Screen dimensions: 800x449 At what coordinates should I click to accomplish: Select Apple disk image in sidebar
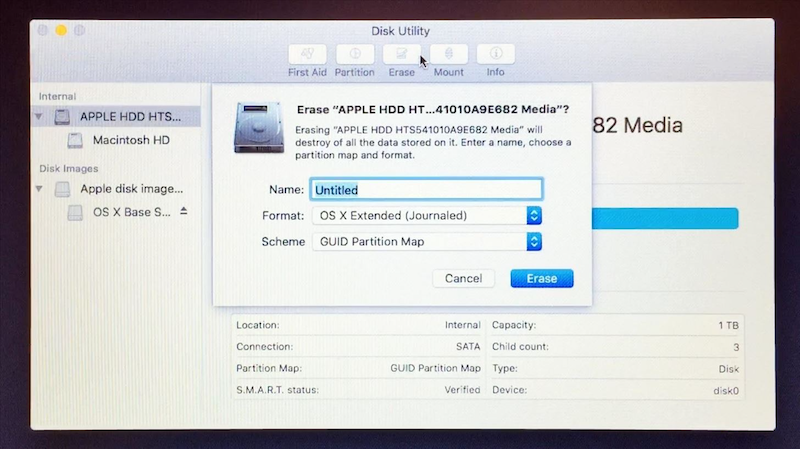point(131,188)
